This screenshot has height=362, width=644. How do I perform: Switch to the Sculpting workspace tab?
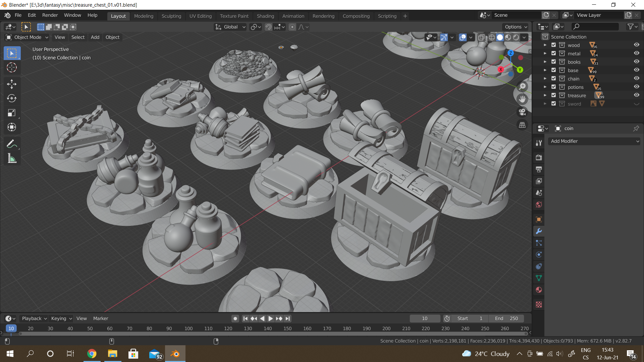coord(171,16)
